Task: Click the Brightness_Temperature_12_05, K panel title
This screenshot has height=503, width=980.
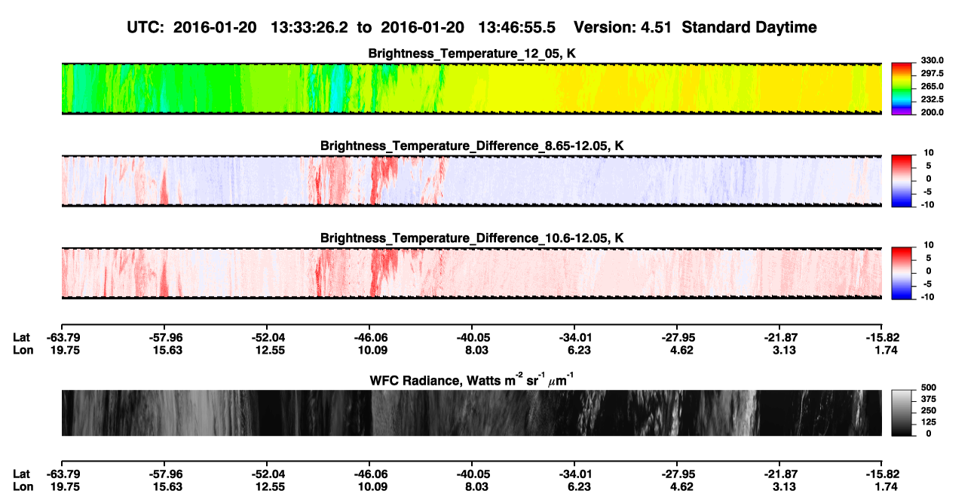Action: [472, 54]
